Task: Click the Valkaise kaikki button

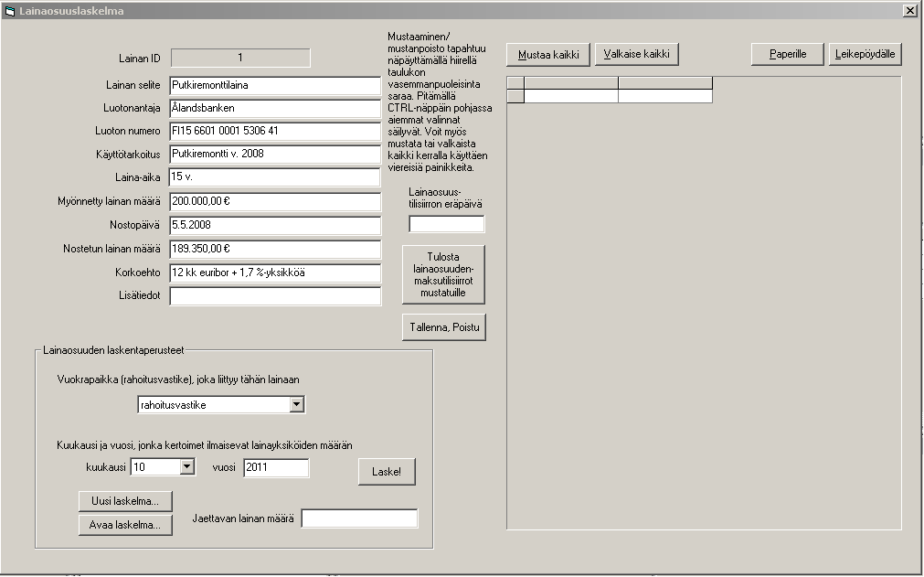Action: [x=636, y=54]
